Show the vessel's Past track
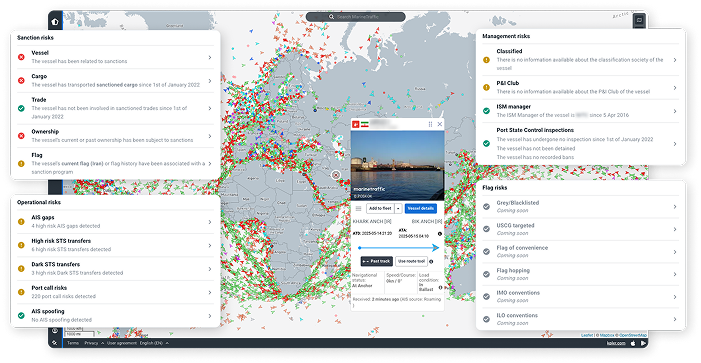701x363 pixels. tap(377, 262)
